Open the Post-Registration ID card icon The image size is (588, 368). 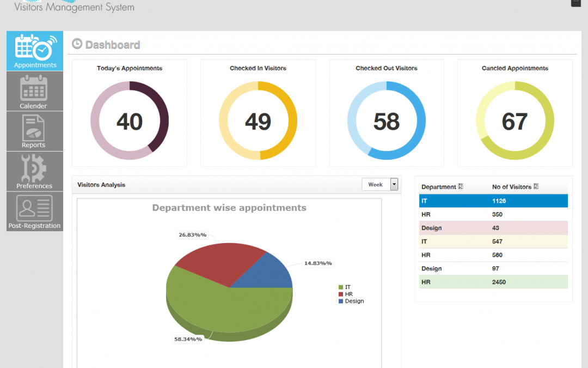pos(35,212)
